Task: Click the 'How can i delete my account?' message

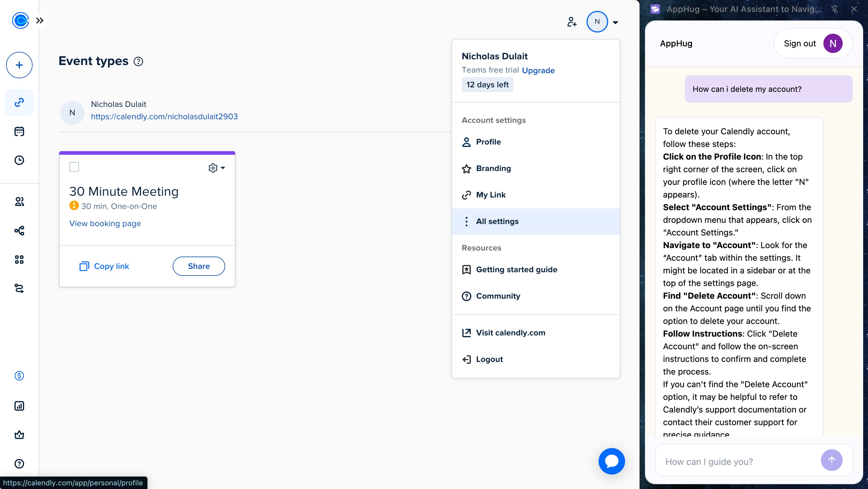Action: pos(769,89)
